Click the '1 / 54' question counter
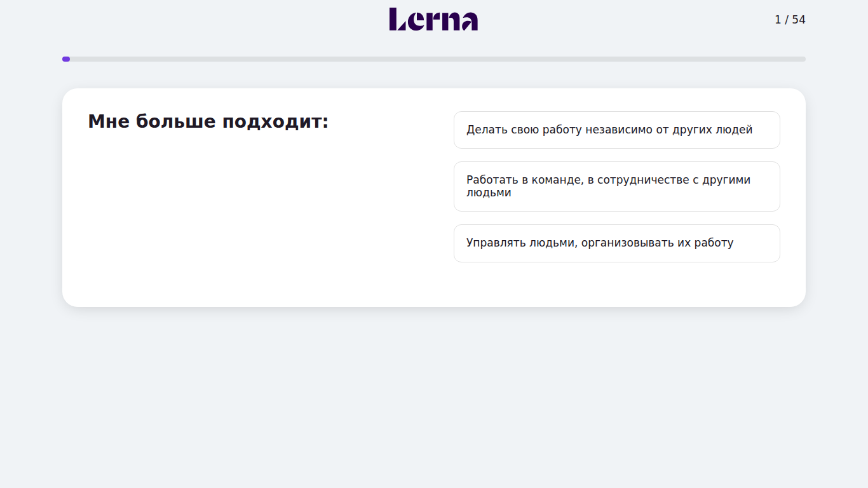 pyautogui.click(x=790, y=20)
